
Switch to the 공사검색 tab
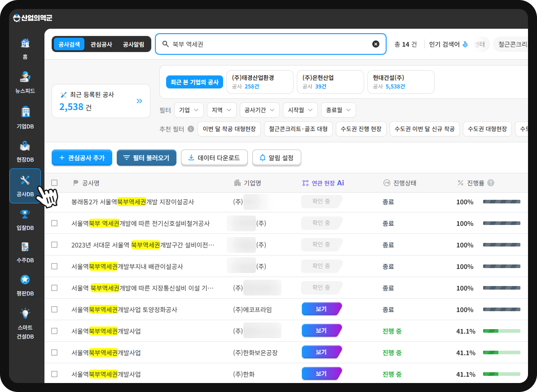click(x=69, y=44)
